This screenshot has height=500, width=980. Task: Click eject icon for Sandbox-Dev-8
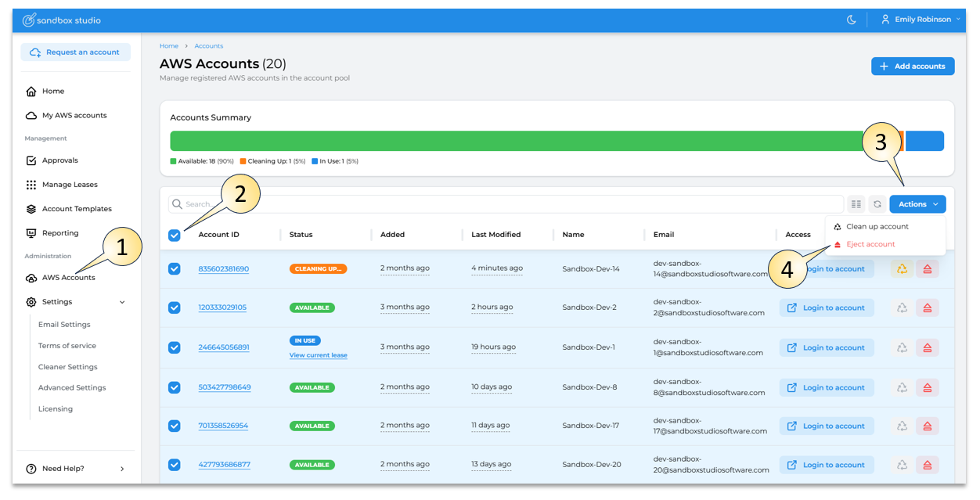click(928, 388)
